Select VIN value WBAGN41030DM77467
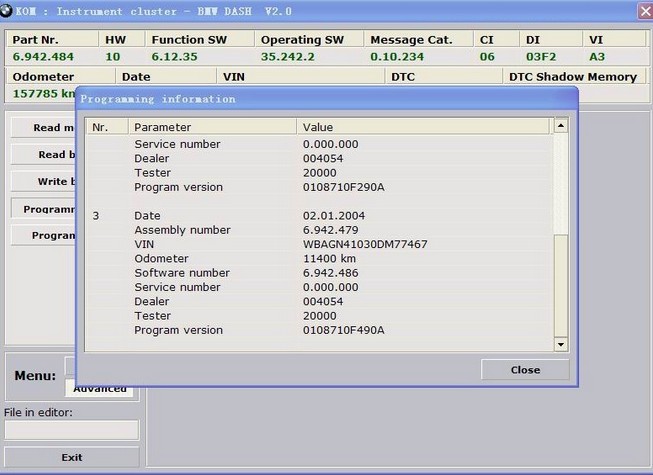Image resolution: width=653 pixels, height=475 pixels. point(365,244)
